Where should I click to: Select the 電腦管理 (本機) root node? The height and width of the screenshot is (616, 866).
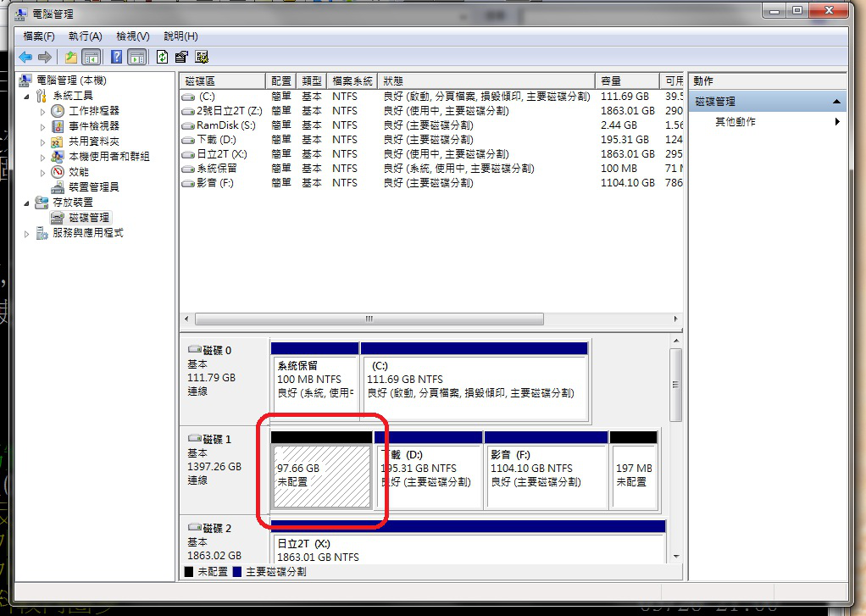(x=71, y=80)
